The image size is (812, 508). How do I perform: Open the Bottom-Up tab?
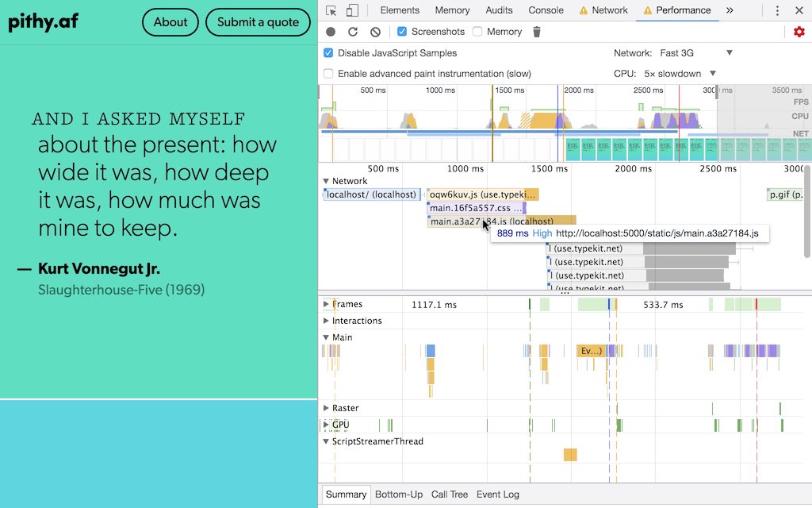click(399, 495)
